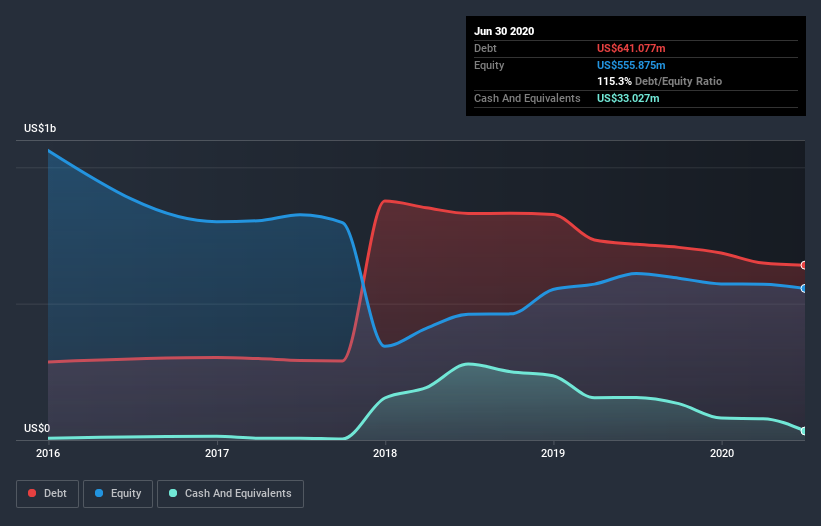Viewport: 821px width, 526px height.
Task: Click the blue Equity legend dot
Action: coord(99,493)
